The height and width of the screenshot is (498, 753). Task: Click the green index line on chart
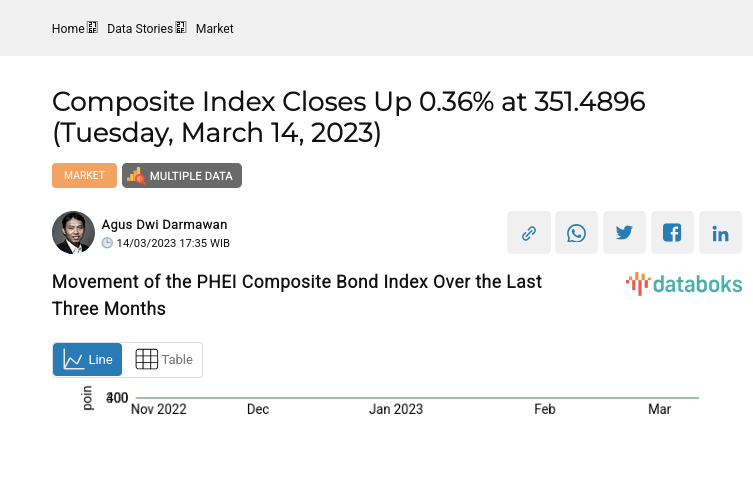(x=450, y=398)
